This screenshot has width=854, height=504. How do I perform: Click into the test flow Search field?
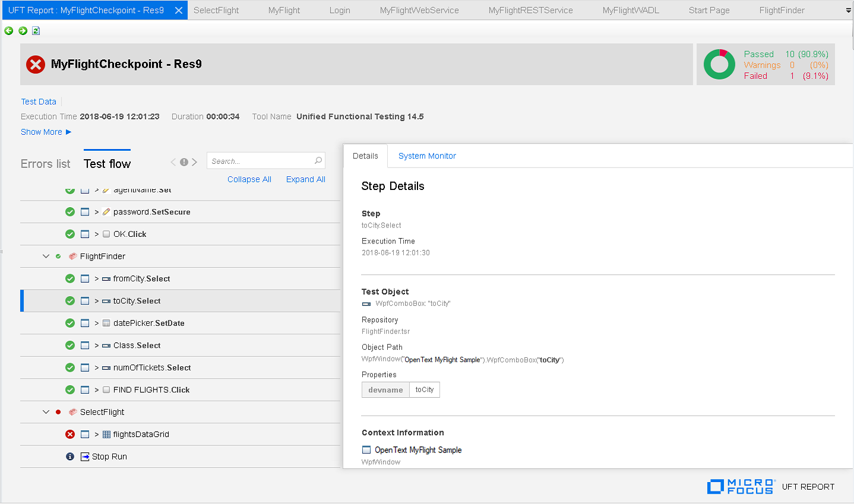[260, 161]
